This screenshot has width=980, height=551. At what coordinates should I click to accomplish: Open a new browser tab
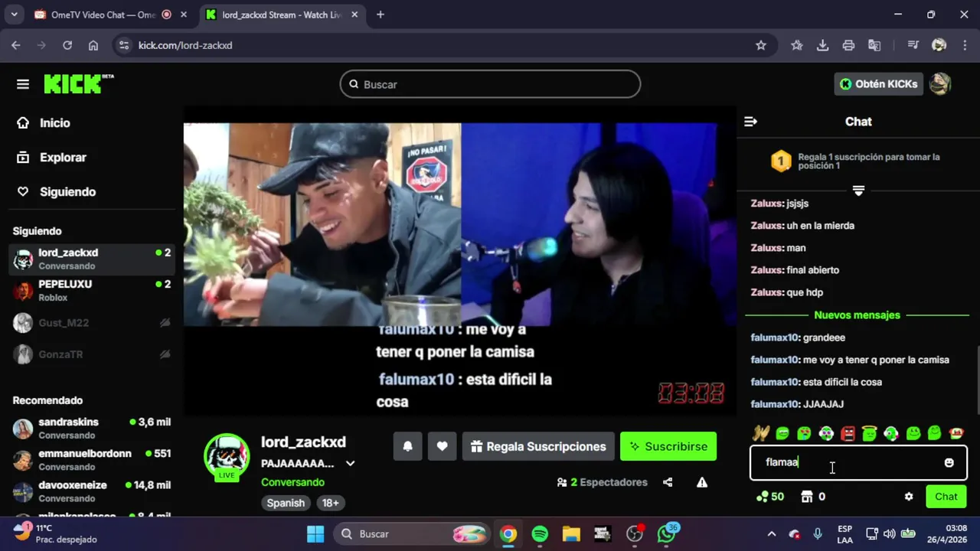(381, 15)
